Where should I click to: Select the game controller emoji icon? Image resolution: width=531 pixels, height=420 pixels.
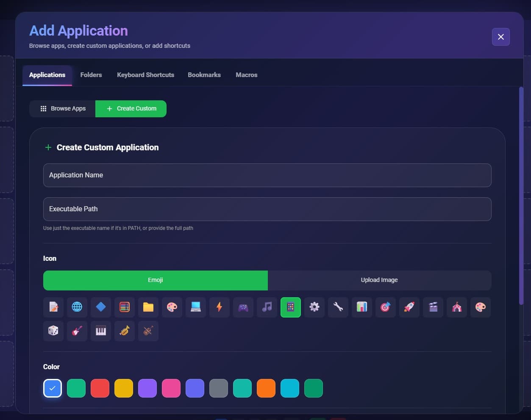(x=243, y=307)
